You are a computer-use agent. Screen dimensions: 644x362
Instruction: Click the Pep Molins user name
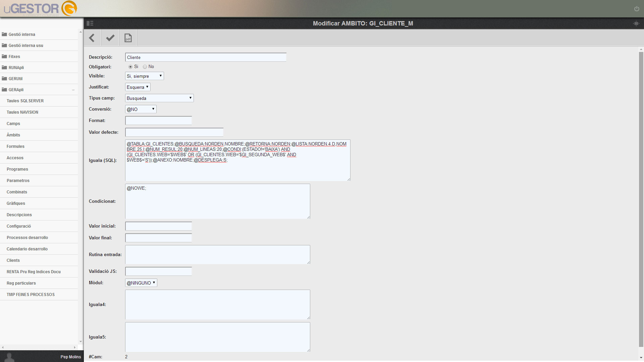[71, 357]
